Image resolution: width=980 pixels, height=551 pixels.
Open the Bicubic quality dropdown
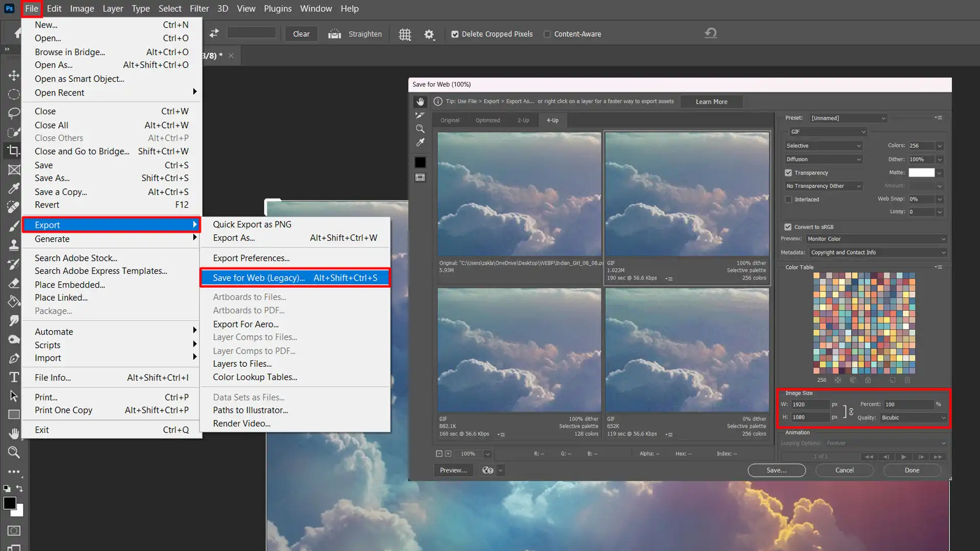tap(913, 418)
